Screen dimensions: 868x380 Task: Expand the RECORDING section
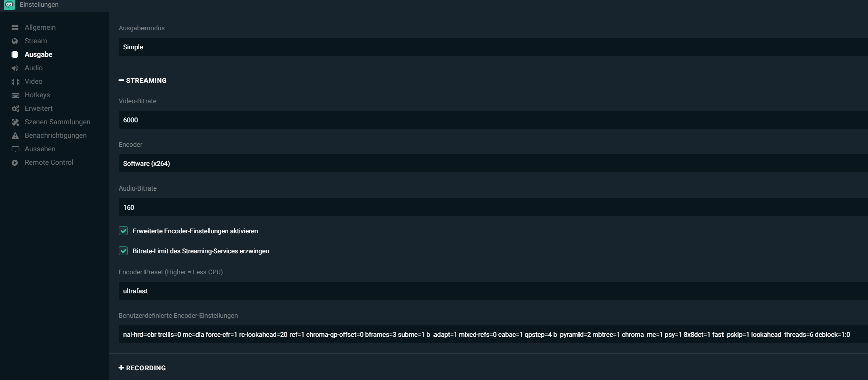(142, 368)
